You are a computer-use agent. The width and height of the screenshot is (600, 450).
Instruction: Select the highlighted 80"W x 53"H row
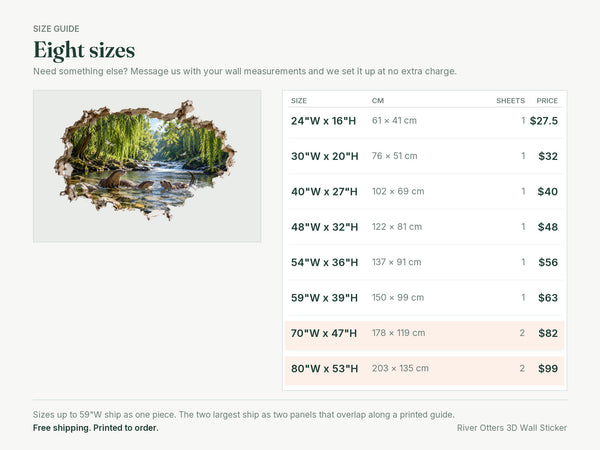tap(425, 370)
